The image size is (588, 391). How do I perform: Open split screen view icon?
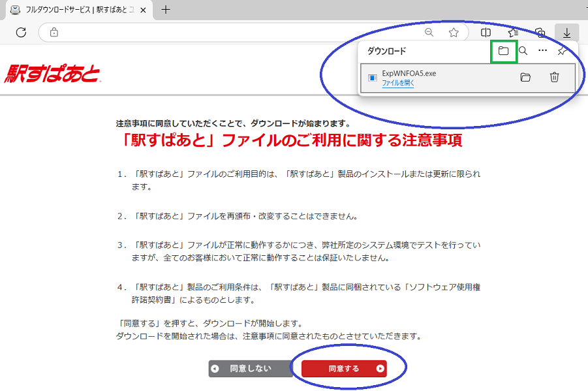point(486,33)
